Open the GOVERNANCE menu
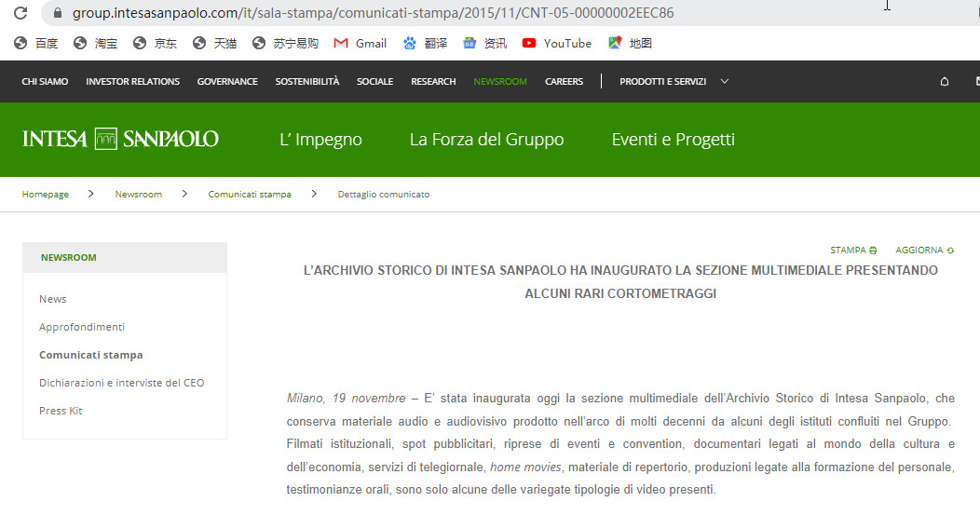Viewport: 980px width, 515px height. (227, 81)
